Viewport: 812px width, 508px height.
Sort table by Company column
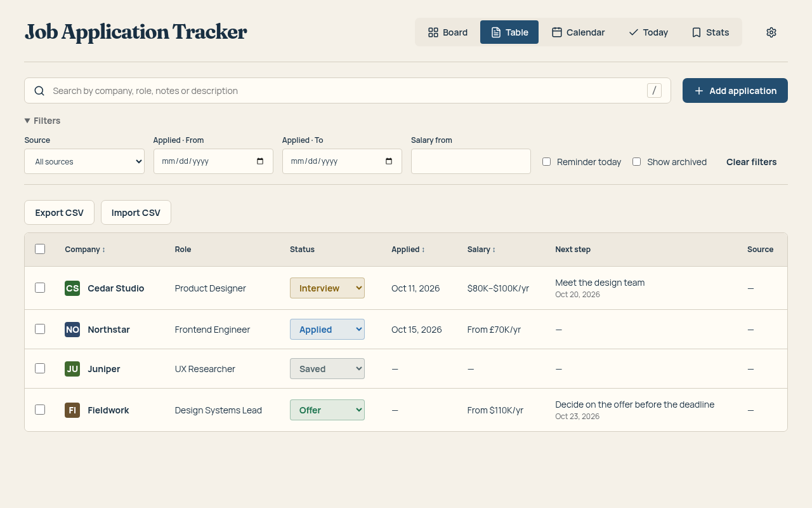(x=85, y=250)
